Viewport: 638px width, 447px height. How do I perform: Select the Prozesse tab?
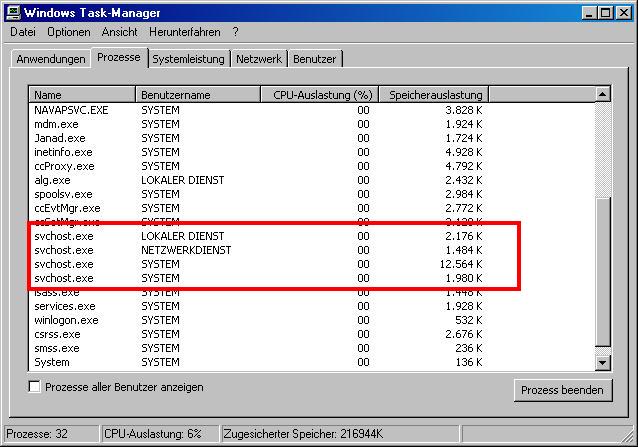(119, 57)
